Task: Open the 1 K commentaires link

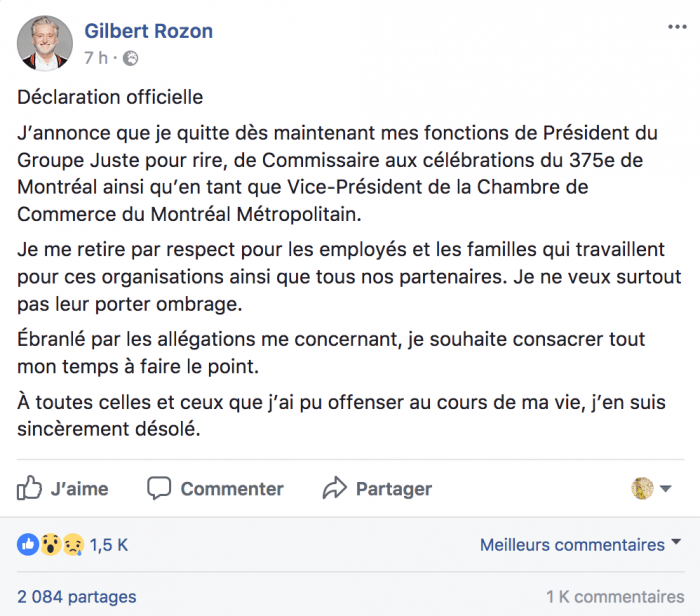Action: point(615,597)
